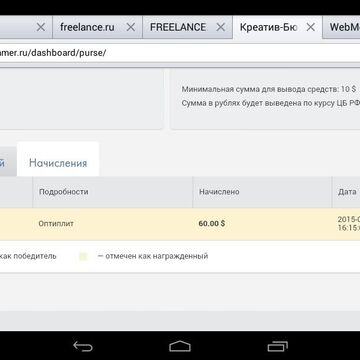Close the freelance.ru browser tab
This screenshot has height=360, width=360.
point(131,27)
